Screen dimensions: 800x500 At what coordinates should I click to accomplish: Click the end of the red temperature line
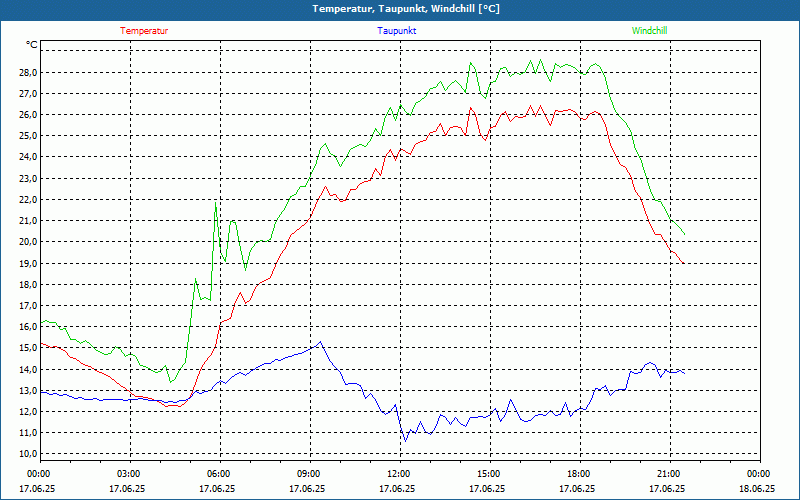tap(683, 263)
